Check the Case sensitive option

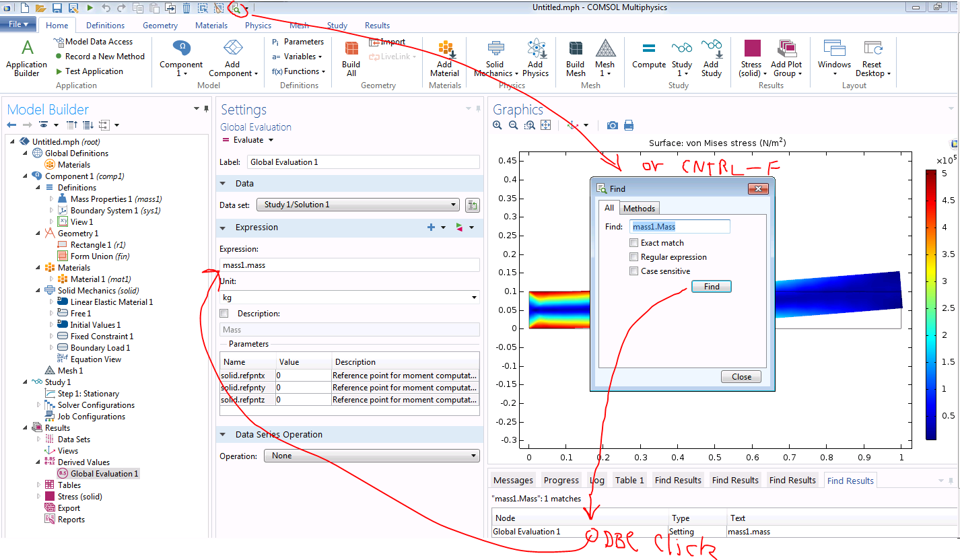[x=633, y=271]
